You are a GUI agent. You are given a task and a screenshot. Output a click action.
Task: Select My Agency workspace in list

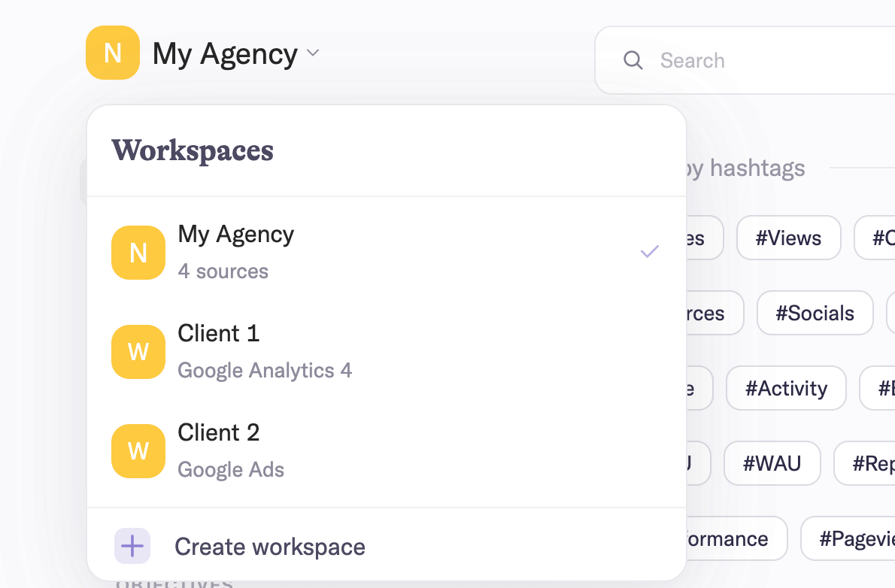click(387, 253)
